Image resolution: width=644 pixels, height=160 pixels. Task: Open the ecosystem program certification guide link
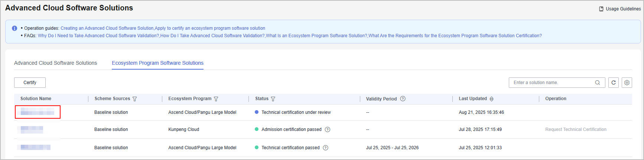click(x=210, y=28)
